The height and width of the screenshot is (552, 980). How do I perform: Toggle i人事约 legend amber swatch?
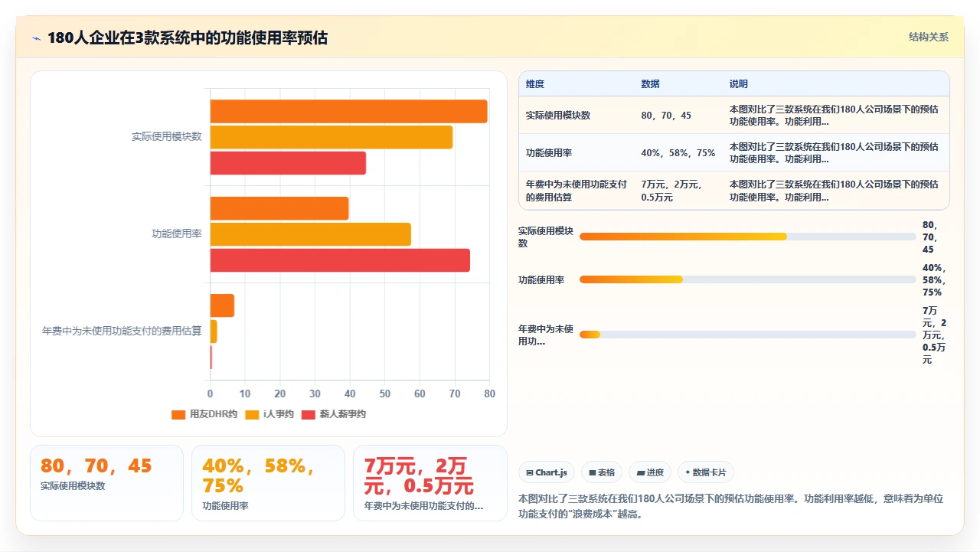(252, 414)
